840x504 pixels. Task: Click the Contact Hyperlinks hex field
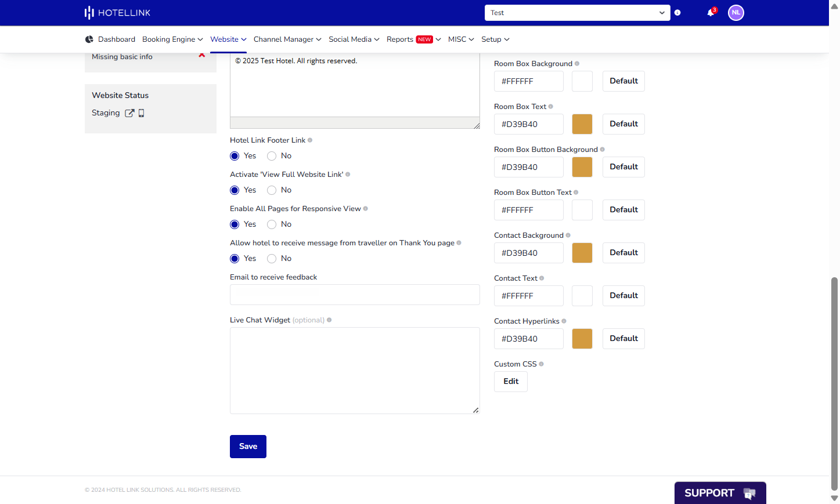(529, 339)
